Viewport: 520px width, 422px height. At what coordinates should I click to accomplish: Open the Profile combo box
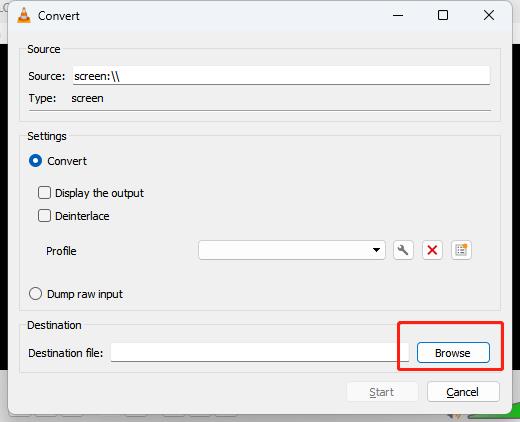(x=292, y=250)
